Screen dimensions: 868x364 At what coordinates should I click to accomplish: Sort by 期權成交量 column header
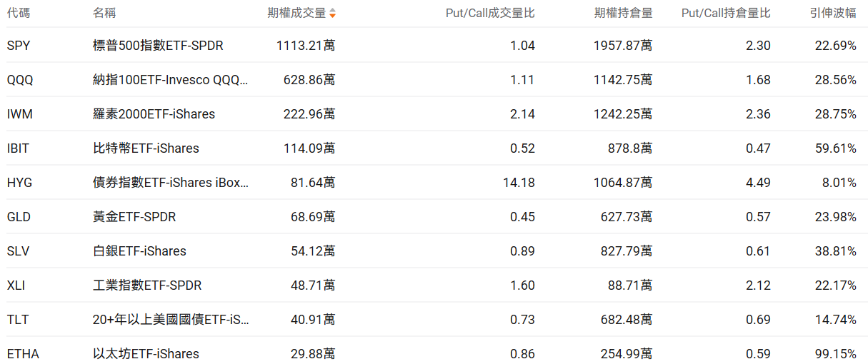(x=296, y=13)
